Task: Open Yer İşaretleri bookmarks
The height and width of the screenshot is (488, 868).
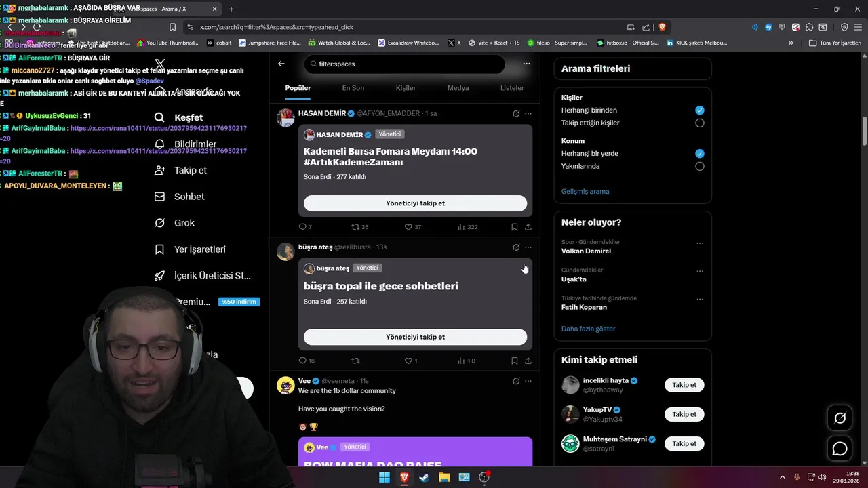Action: click(x=190, y=249)
